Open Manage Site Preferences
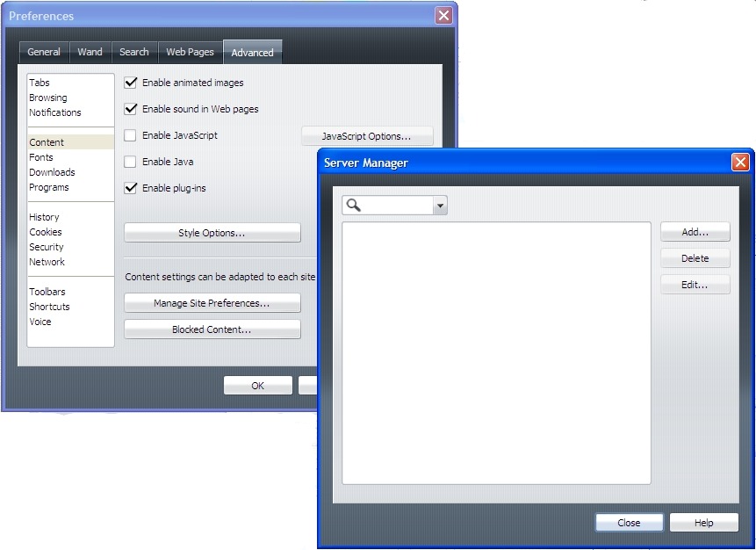 (212, 303)
